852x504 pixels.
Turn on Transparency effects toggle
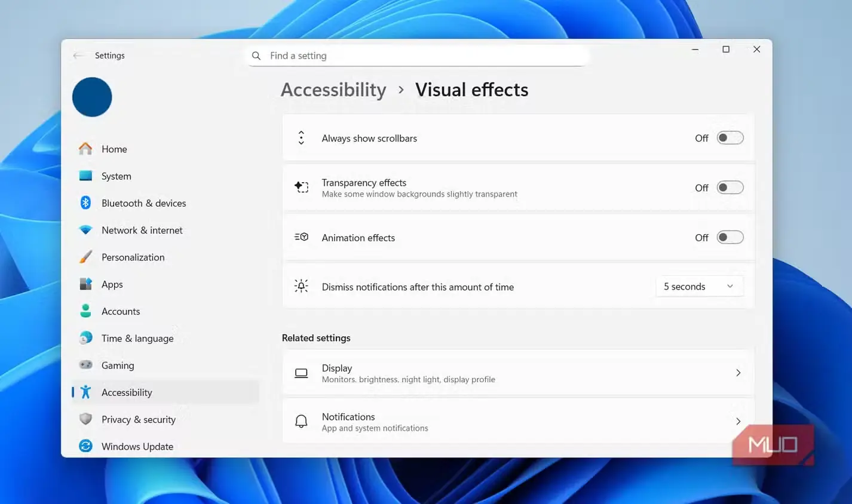pyautogui.click(x=730, y=188)
